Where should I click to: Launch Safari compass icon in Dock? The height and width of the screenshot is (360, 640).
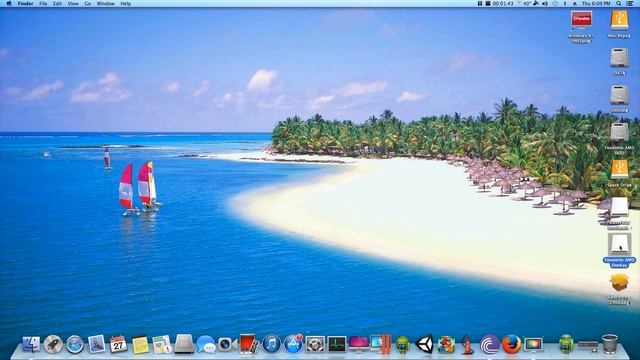(75, 344)
